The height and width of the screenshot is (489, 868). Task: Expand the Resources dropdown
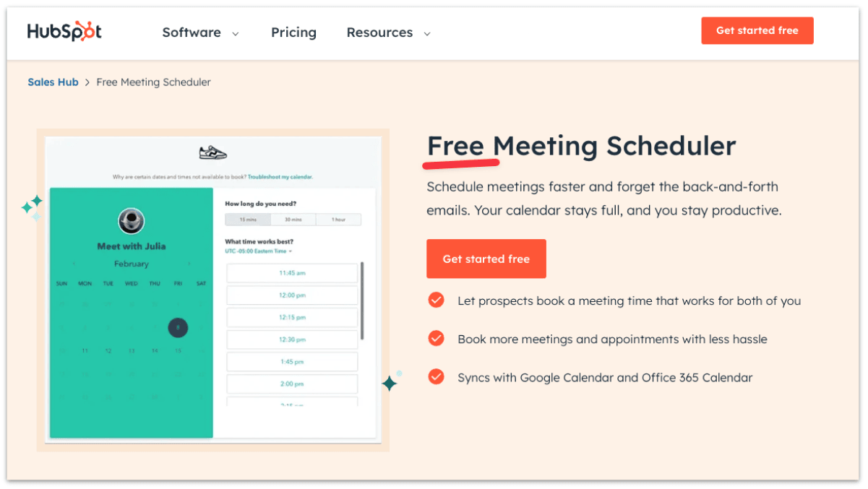[x=388, y=33]
